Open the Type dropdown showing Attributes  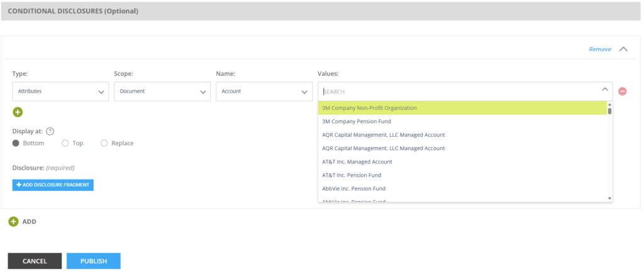pos(60,91)
